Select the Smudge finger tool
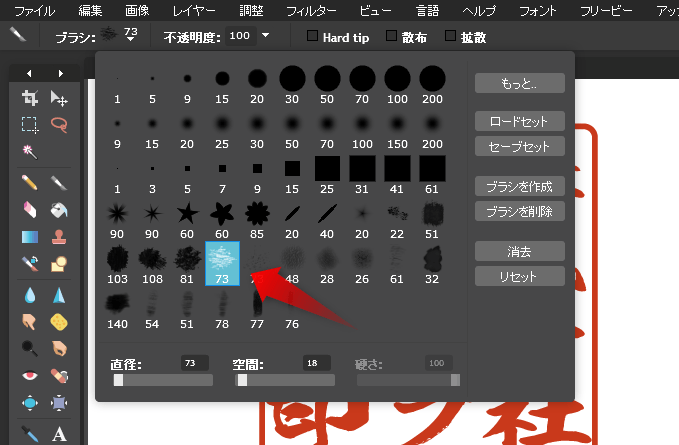This screenshot has width=679, height=445. 30,322
